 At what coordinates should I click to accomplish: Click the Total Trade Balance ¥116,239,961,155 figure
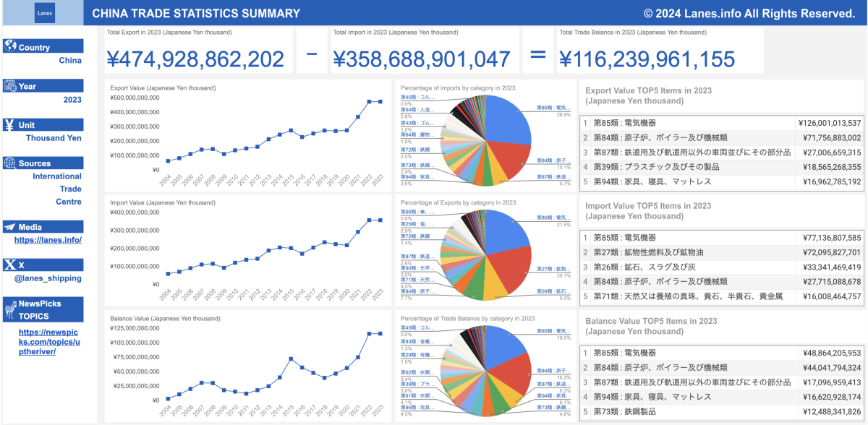(647, 59)
